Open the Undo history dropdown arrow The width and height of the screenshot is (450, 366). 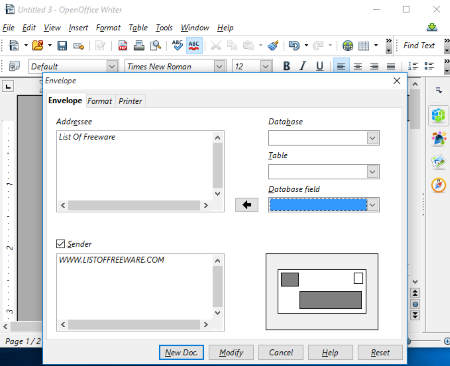(306, 45)
